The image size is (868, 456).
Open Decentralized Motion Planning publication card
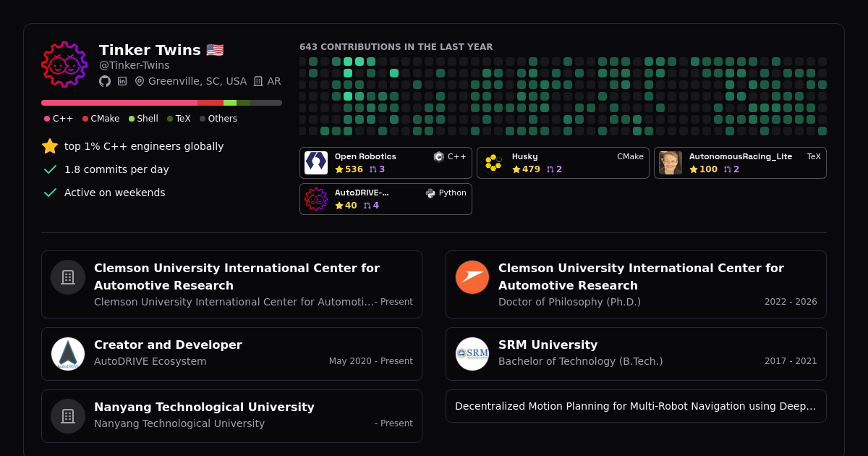click(x=636, y=406)
